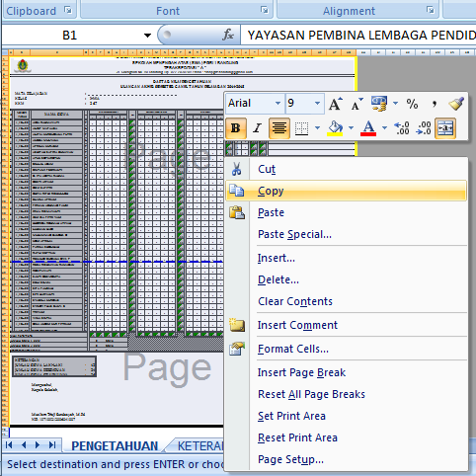This screenshot has height=476, width=476.
Task: Click the scissors Cut icon
Action: click(236, 169)
